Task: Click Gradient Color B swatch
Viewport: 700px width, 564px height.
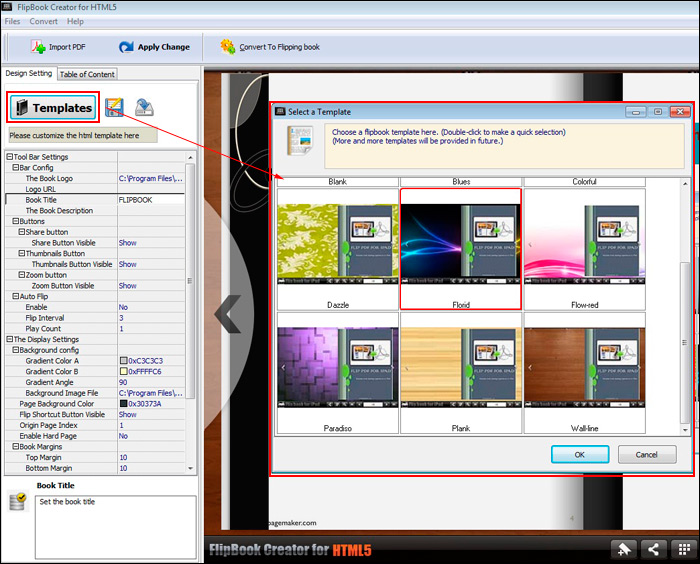Action: click(x=124, y=372)
